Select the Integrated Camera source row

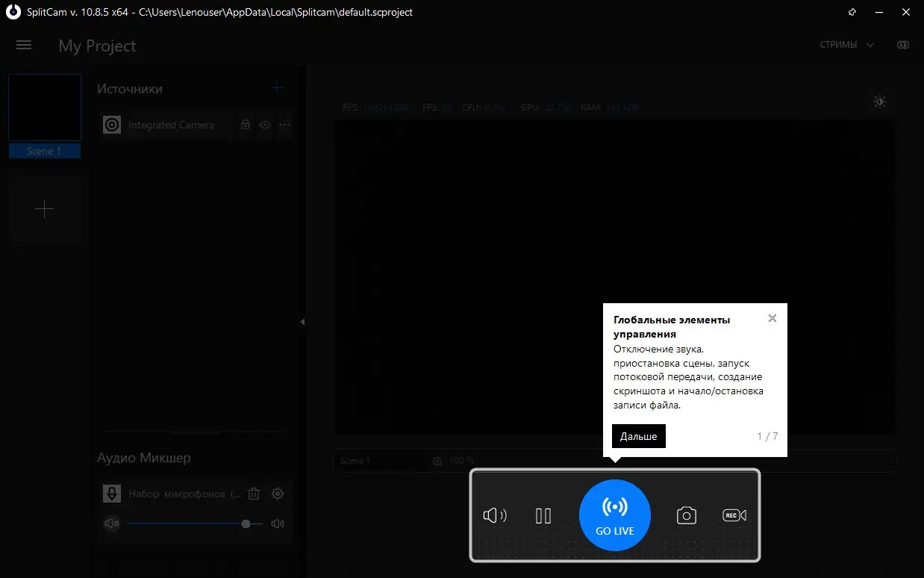click(196, 125)
